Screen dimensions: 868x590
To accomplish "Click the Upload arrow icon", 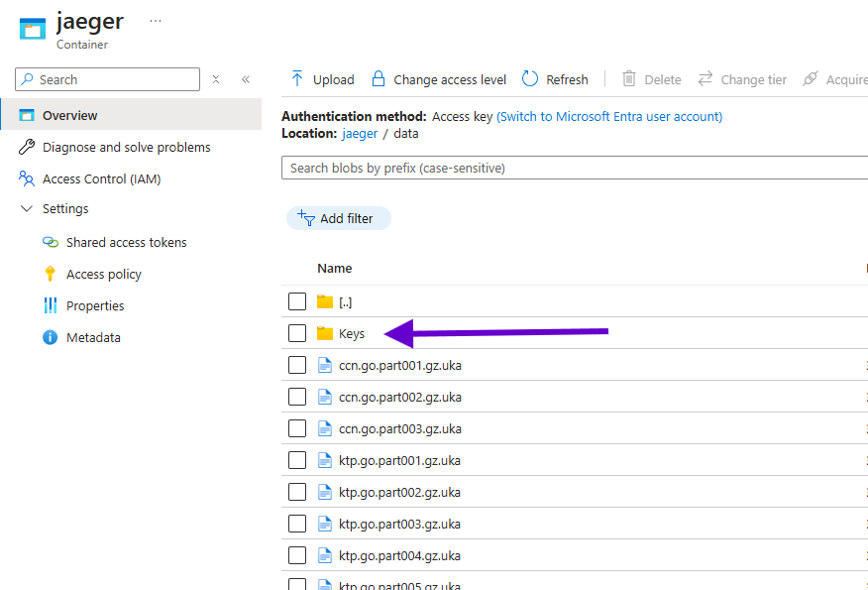I will click(297, 79).
